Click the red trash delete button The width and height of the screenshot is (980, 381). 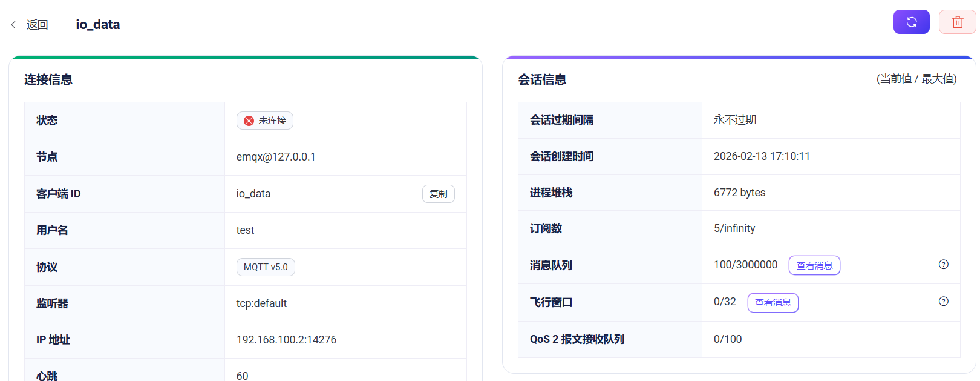[x=957, y=22]
